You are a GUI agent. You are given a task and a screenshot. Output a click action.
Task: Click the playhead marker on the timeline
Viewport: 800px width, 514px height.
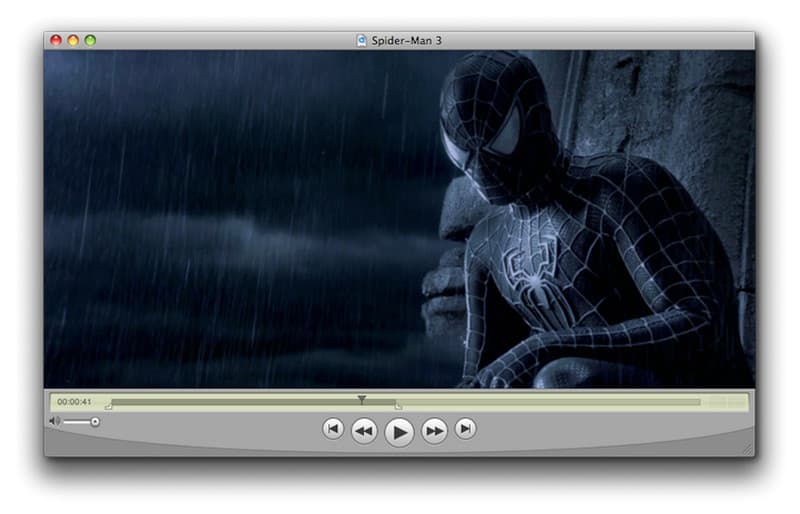click(362, 399)
